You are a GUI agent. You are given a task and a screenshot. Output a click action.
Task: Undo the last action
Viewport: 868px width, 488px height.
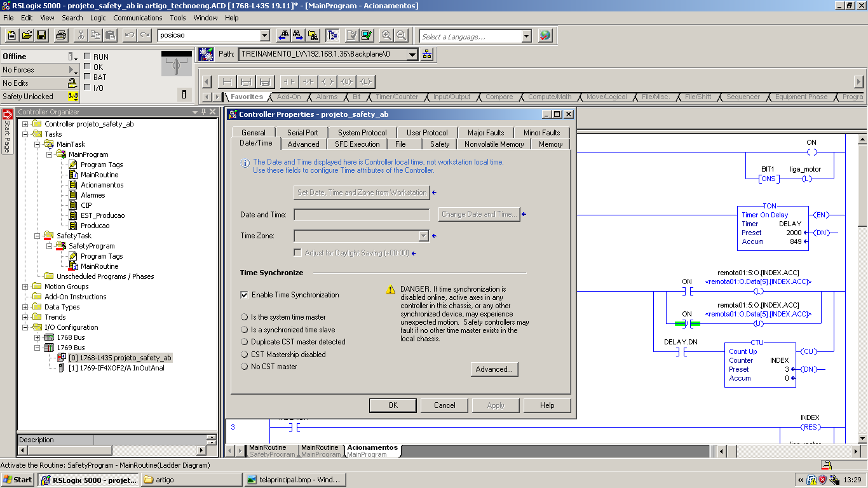[130, 36]
